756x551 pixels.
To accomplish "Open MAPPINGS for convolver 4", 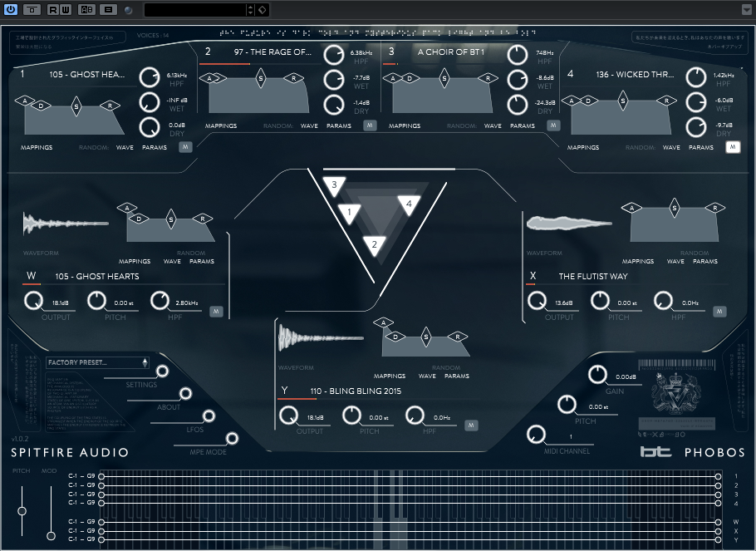I will click(583, 148).
